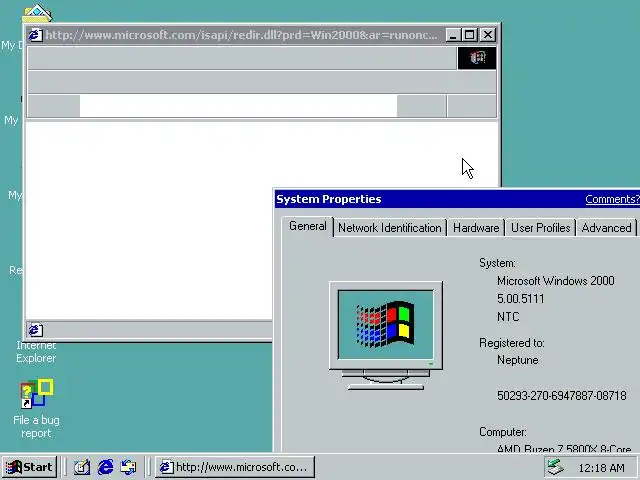Click the folder icon at desktop top
The height and width of the screenshot is (480, 640).
pyautogui.click(x=37, y=13)
